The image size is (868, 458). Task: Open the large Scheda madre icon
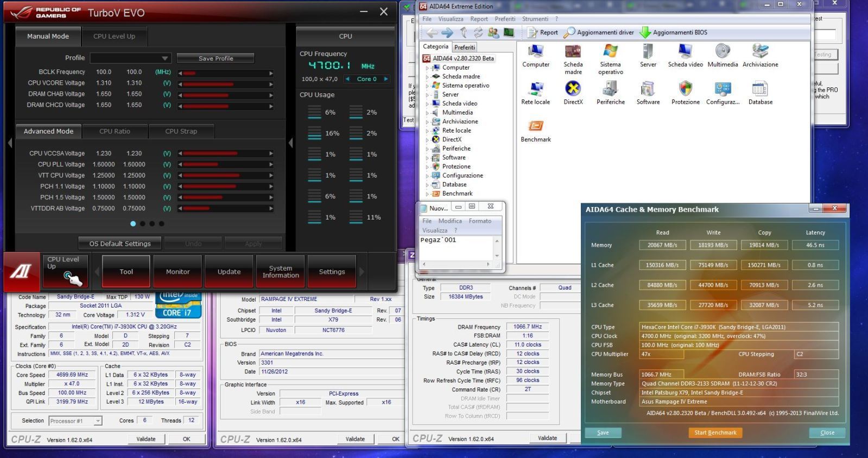click(x=573, y=59)
